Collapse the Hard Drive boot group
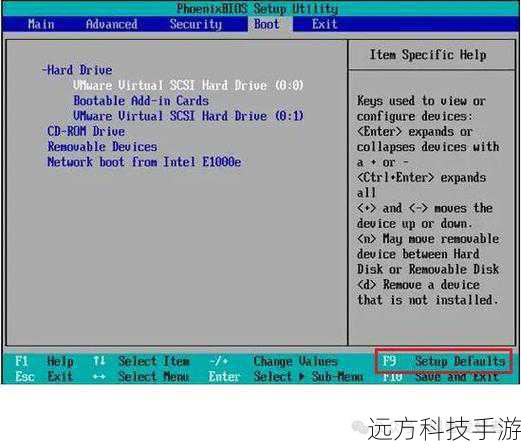This screenshot has height=448, width=521. click(x=77, y=70)
